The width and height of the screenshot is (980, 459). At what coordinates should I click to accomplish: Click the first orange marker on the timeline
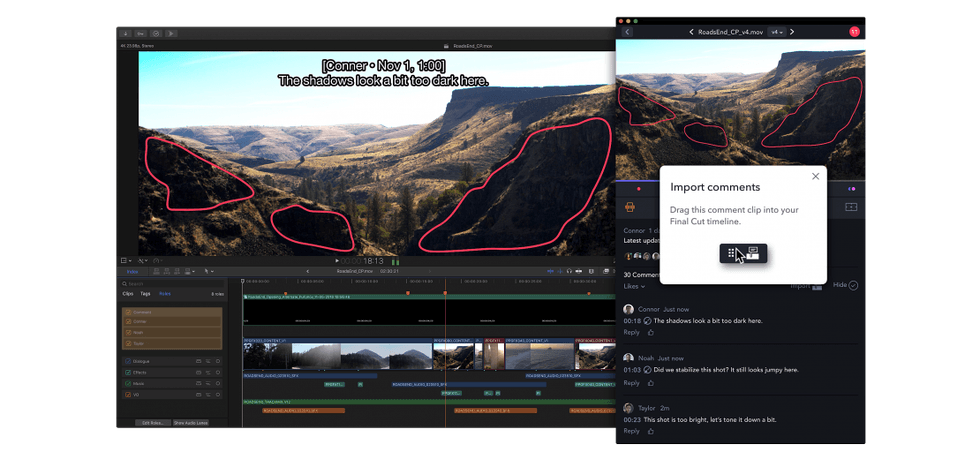coord(286,293)
